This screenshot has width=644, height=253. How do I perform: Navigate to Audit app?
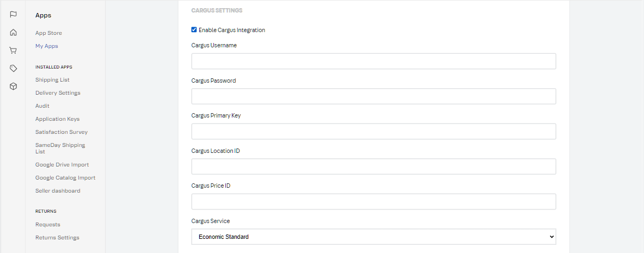point(42,106)
